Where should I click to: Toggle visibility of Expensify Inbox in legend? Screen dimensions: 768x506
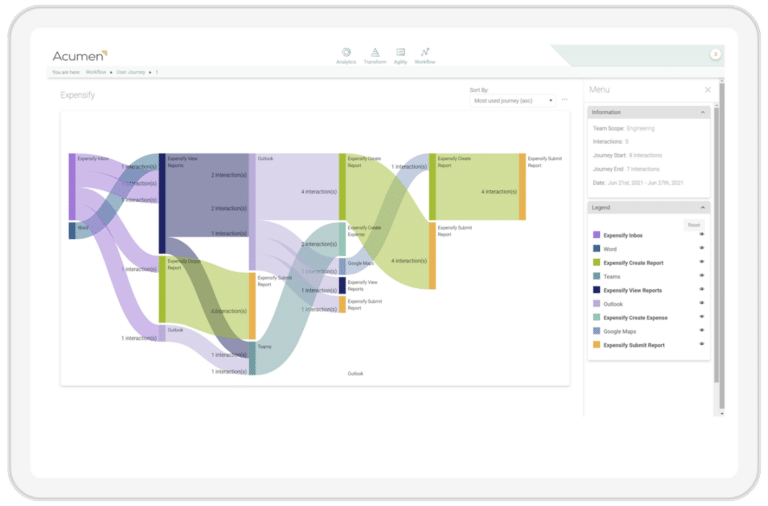[702, 235]
